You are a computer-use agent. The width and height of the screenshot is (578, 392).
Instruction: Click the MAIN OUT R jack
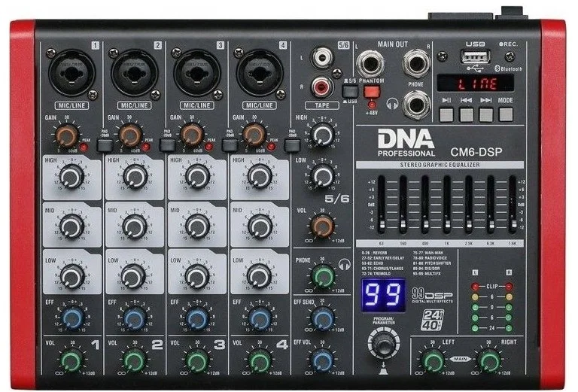pyautogui.click(x=417, y=64)
